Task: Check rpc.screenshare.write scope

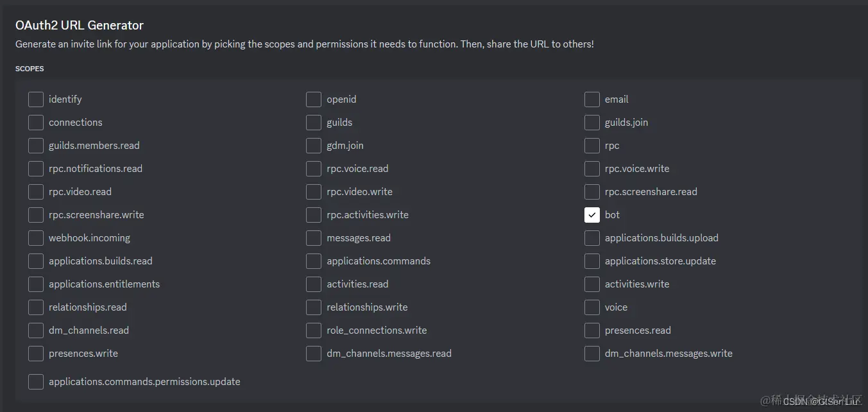Action: (x=36, y=215)
